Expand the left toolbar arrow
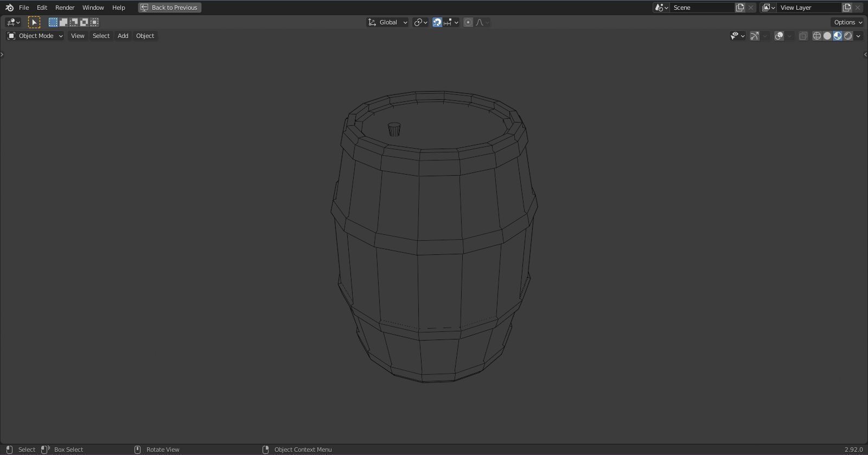 pos(2,54)
